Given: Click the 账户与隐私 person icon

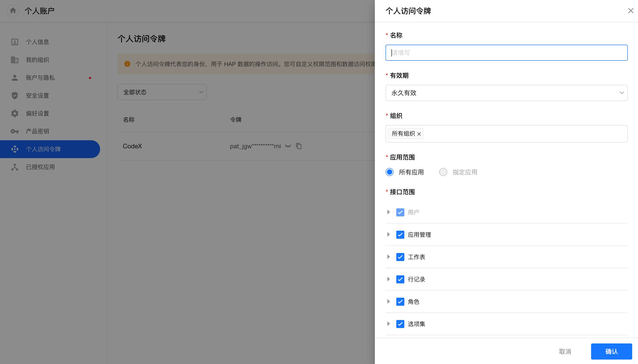Looking at the screenshot, I should coord(15,78).
